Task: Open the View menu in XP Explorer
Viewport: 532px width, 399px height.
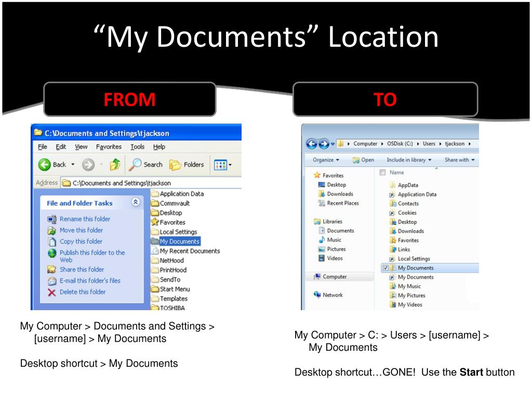Action: [x=81, y=147]
